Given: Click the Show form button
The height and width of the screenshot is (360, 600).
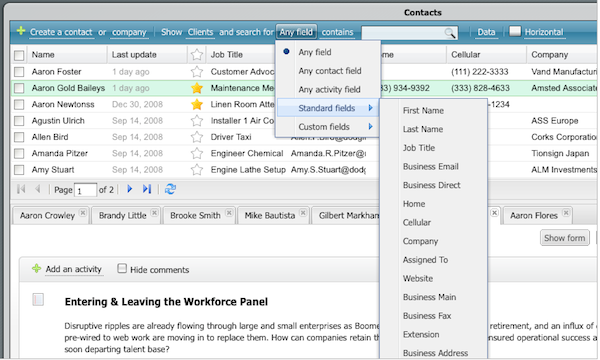Looking at the screenshot, I should coord(564,238).
